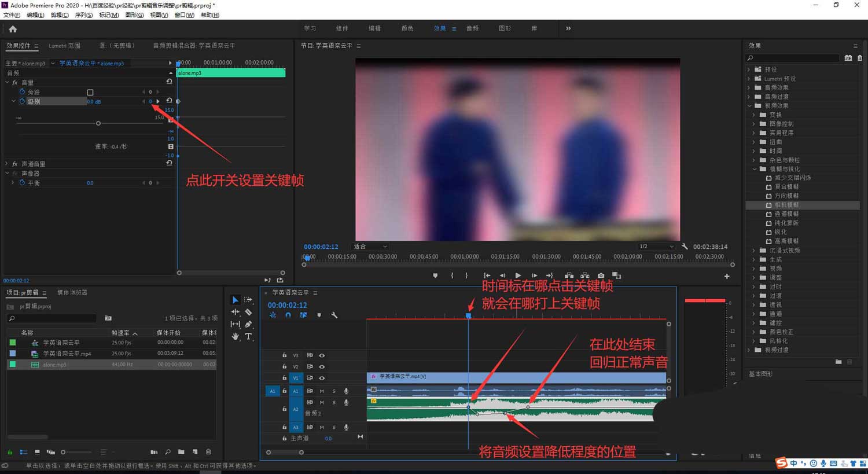Collapse the 模糊与锐化 folder

click(755, 169)
